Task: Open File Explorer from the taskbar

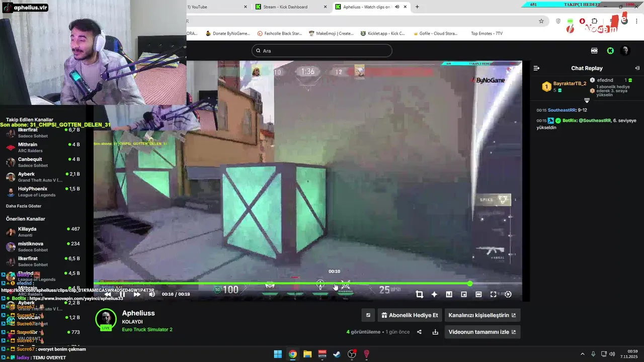Action: [307, 354]
